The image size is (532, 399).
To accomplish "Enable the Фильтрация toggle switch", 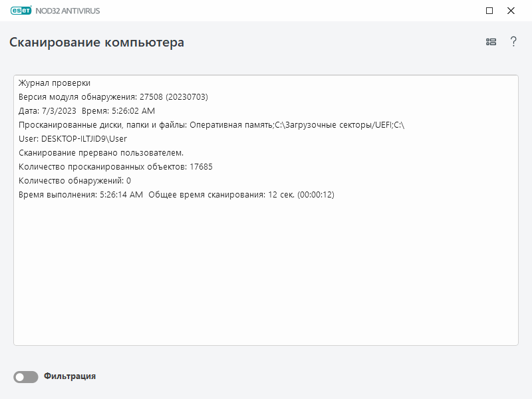I will 26,377.
